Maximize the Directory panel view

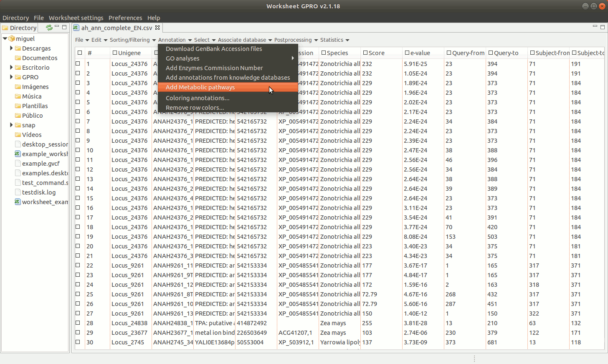tap(64, 27)
